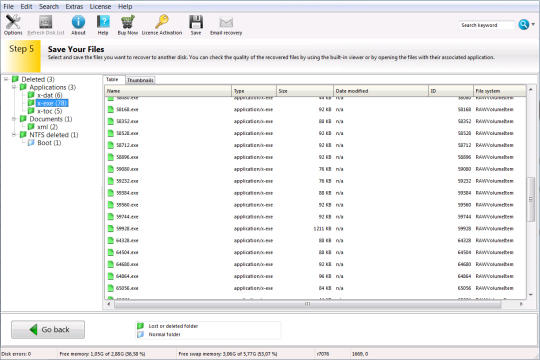The image size is (540, 360).
Task: Sort by the File system column header
Action: pos(500,91)
